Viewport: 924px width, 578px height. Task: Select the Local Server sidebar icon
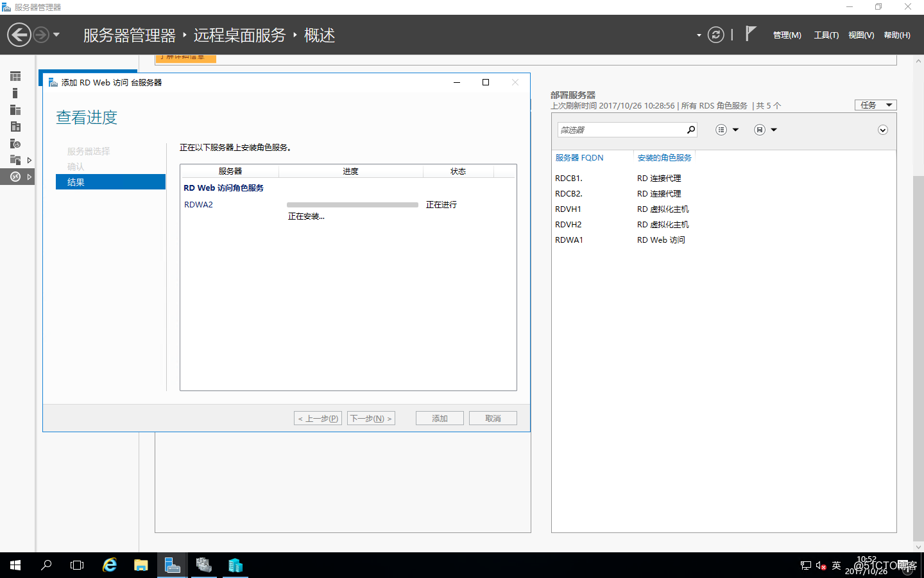[15, 93]
